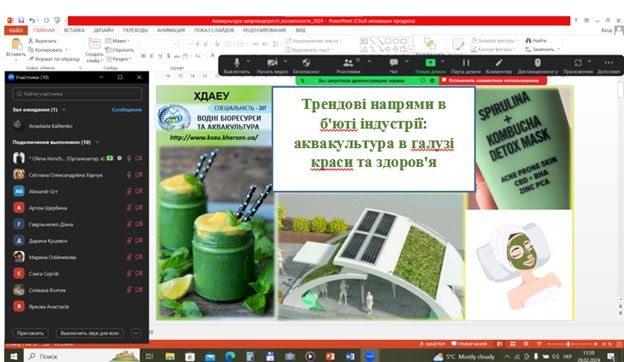Click the green New Share icon

[x=430, y=65]
